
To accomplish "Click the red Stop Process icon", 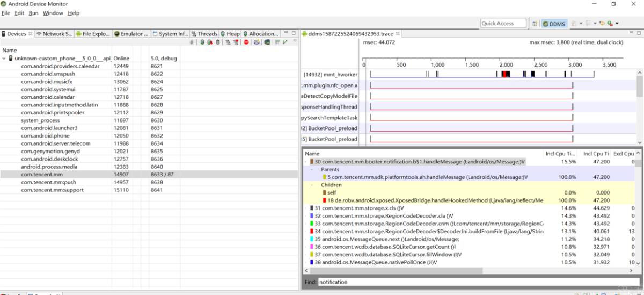I will tap(246, 42).
